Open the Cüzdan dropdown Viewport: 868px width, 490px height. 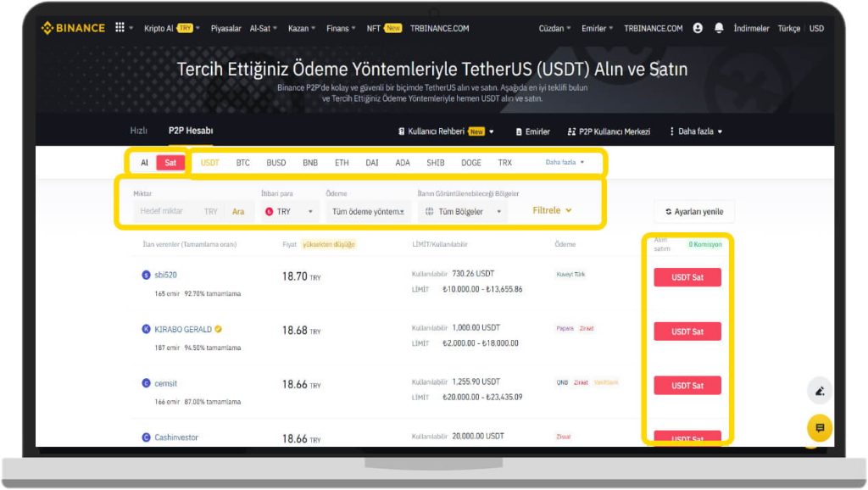click(x=554, y=28)
